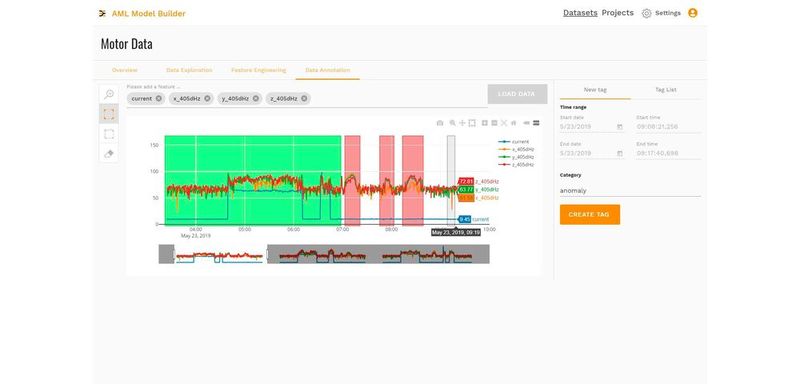Toggle z_405dHz trace in the legend

tap(516, 165)
